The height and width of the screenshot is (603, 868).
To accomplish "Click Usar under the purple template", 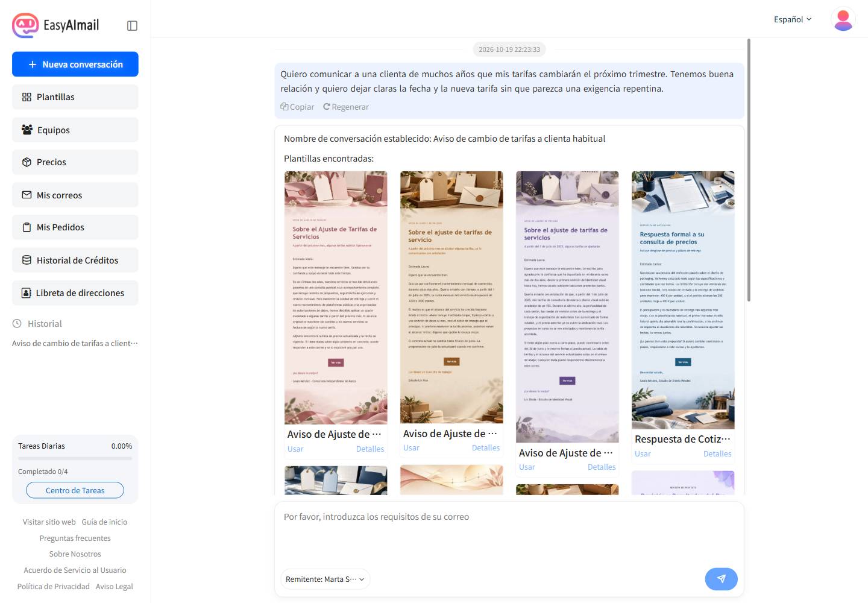I will [527, 467].
